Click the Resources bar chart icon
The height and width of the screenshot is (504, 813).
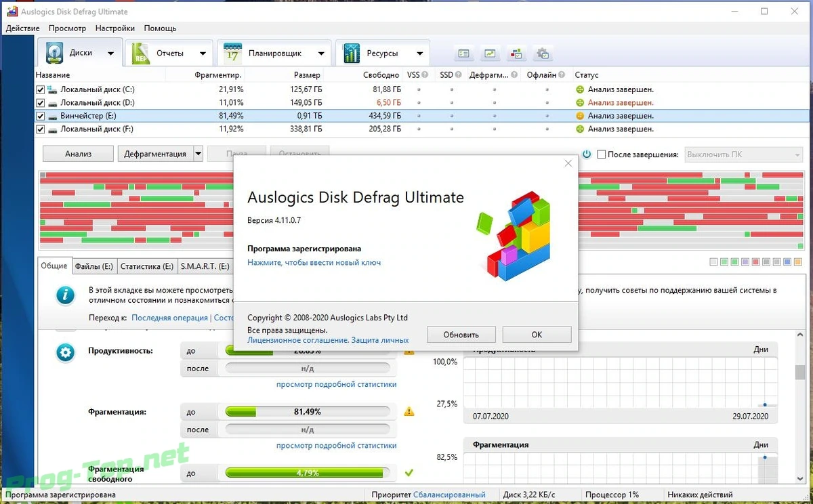352,53
